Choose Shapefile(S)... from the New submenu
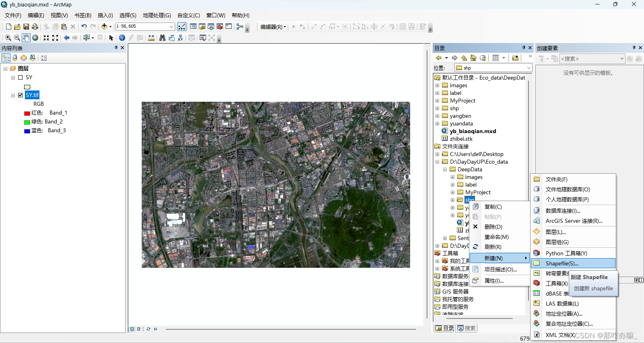 (574, 263)
